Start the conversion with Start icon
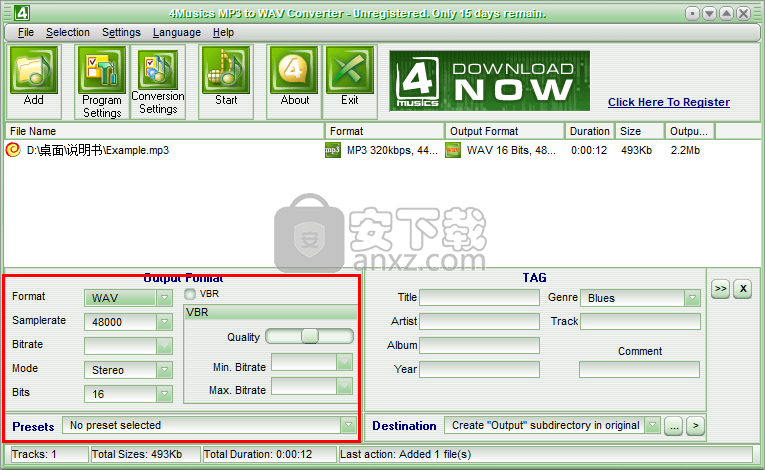Viewport: 765px width, 470px height. tap(226, 70)
